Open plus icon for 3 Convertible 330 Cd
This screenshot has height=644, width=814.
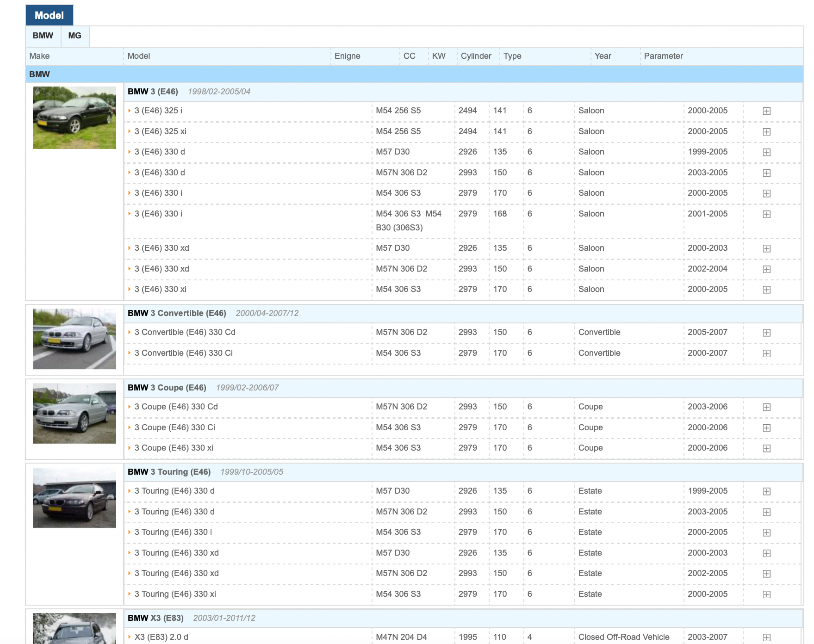click(x=766, y=333)
